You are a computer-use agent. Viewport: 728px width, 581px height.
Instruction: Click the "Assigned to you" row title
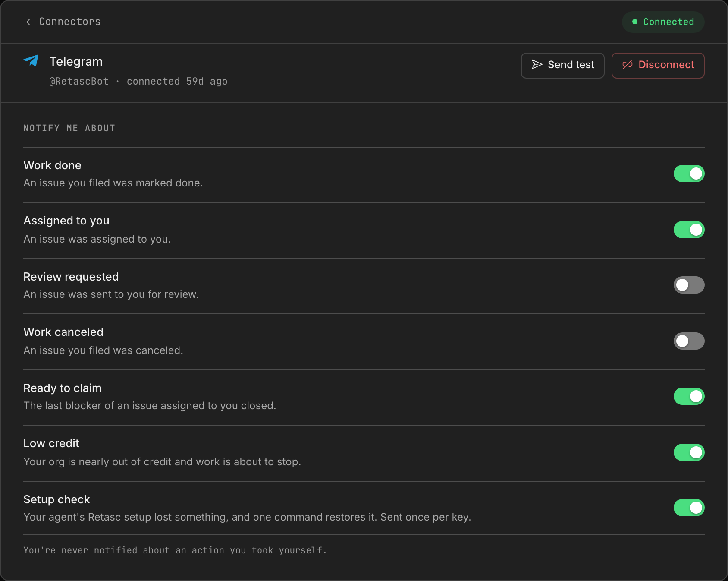tap(66, 221)
